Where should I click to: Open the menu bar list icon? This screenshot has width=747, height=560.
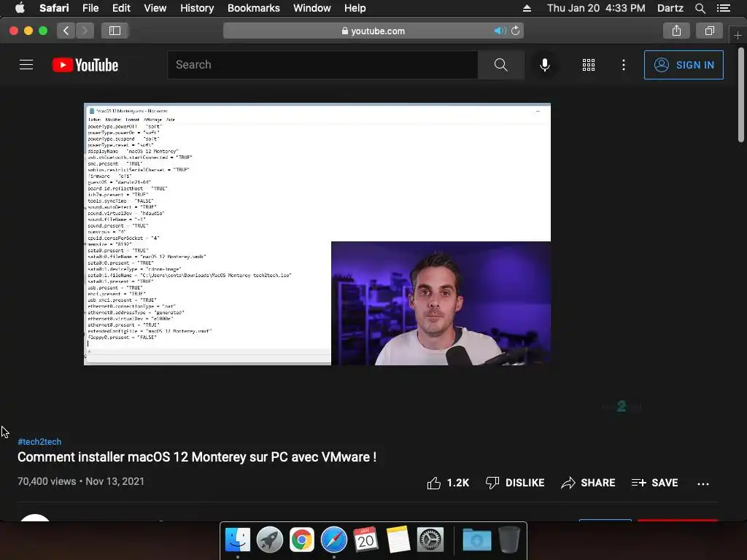[724, 8]
